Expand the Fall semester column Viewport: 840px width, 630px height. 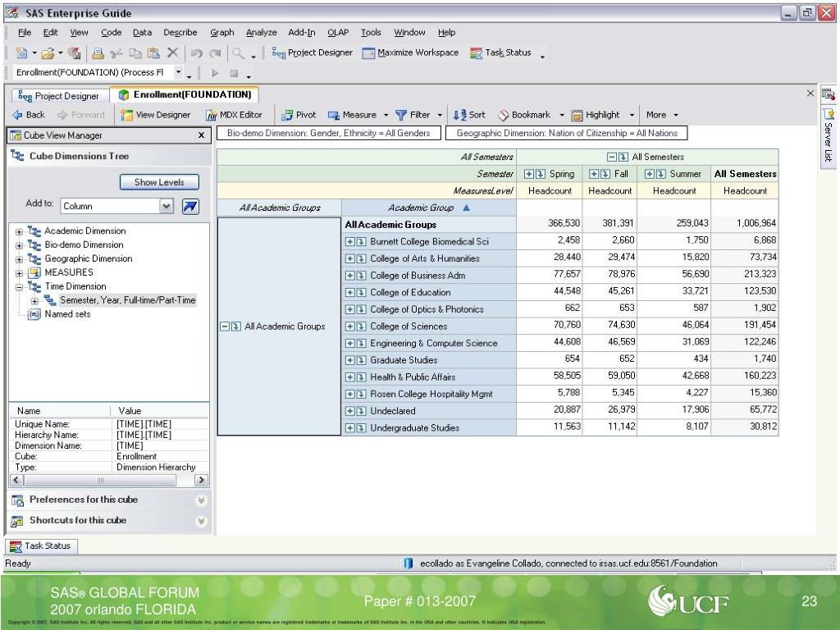[594, 174]
